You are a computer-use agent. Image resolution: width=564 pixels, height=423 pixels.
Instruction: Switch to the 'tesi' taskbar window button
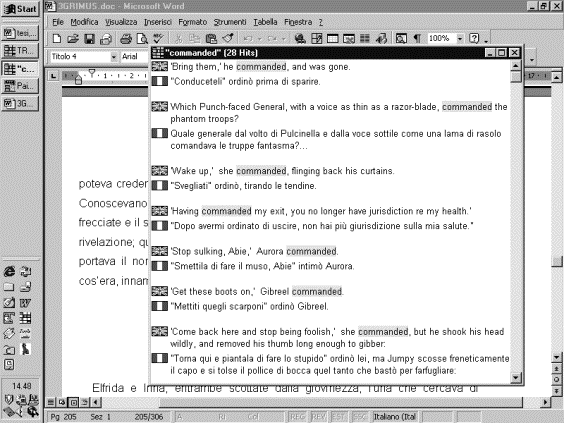tap(20, 33)
